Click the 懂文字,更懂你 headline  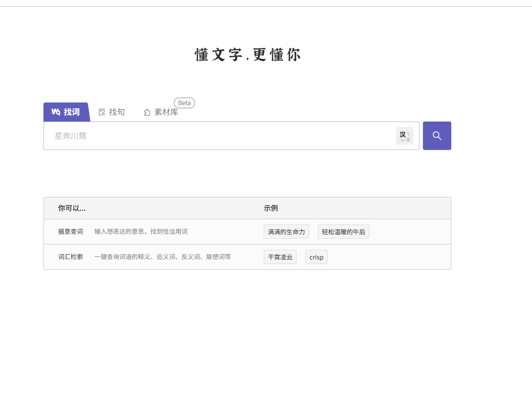[247, 55]
